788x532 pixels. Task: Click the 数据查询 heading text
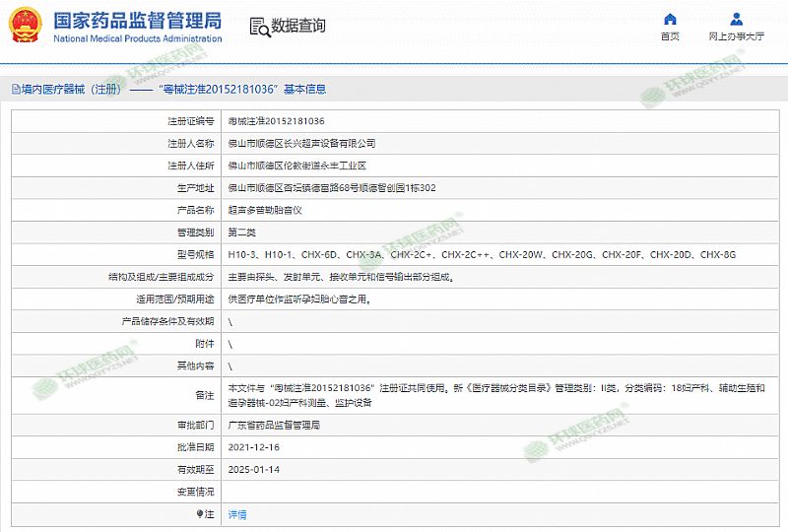click(x=297, y=27)
